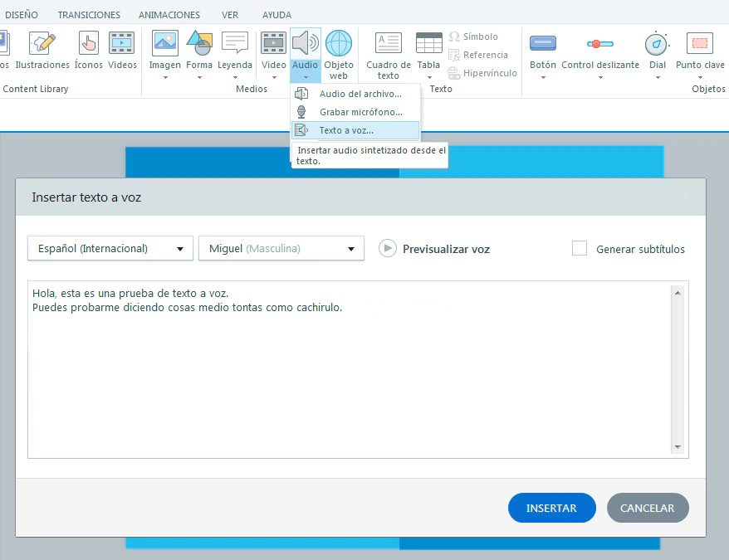The height and width of the screenshot is (560, 729).
Task: Expand the Imagen dropdown arrow
Action: tap(165, 78)
